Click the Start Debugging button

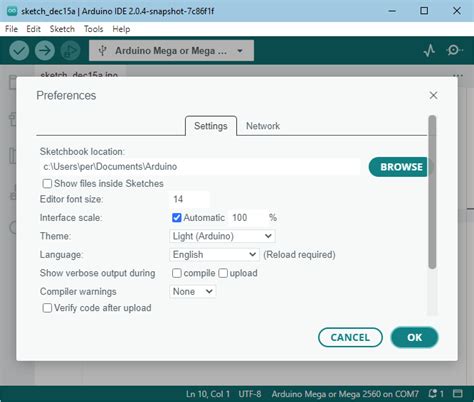[x=70, y=51]
